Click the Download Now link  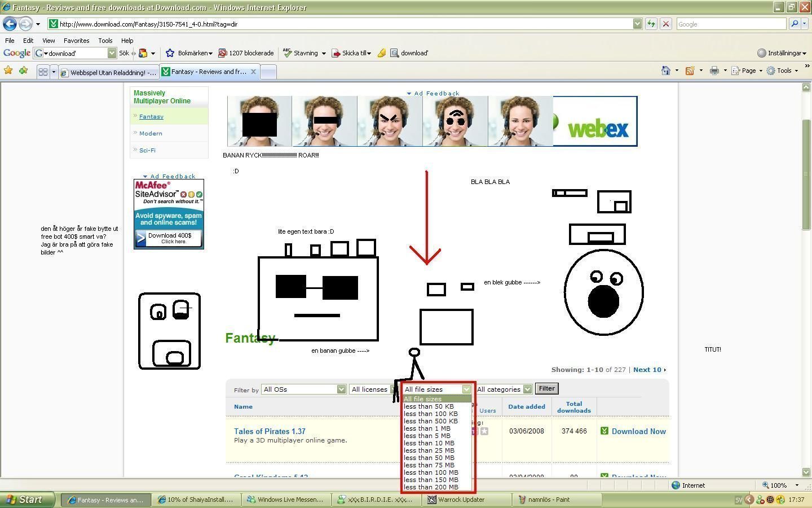(x=639, y=431)
